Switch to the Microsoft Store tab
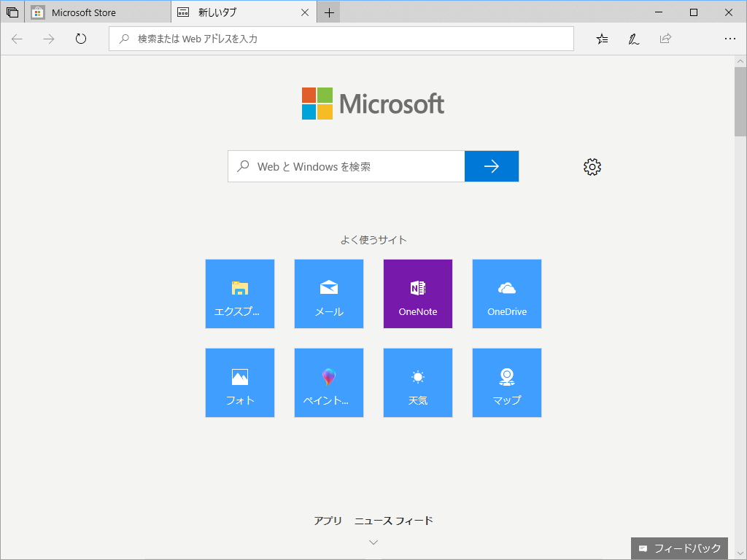Viewport: 747px width, 560px height. [x=98, y=12]
